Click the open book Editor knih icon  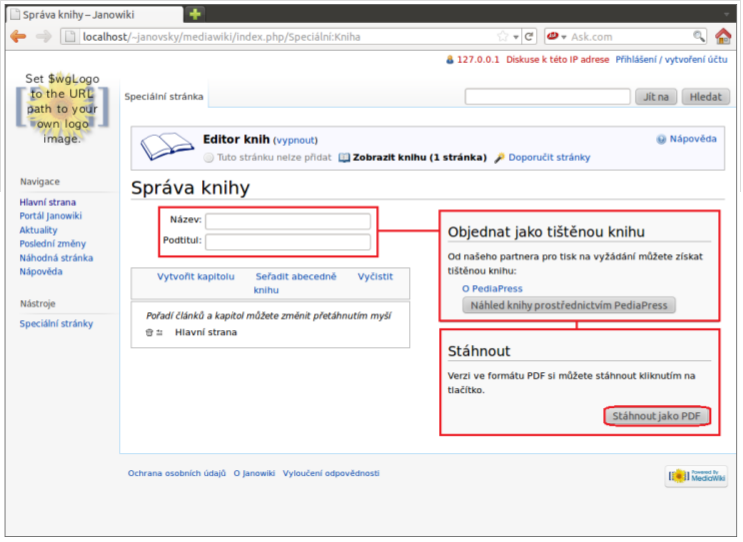pyautogui.click(x=167, y=146)
